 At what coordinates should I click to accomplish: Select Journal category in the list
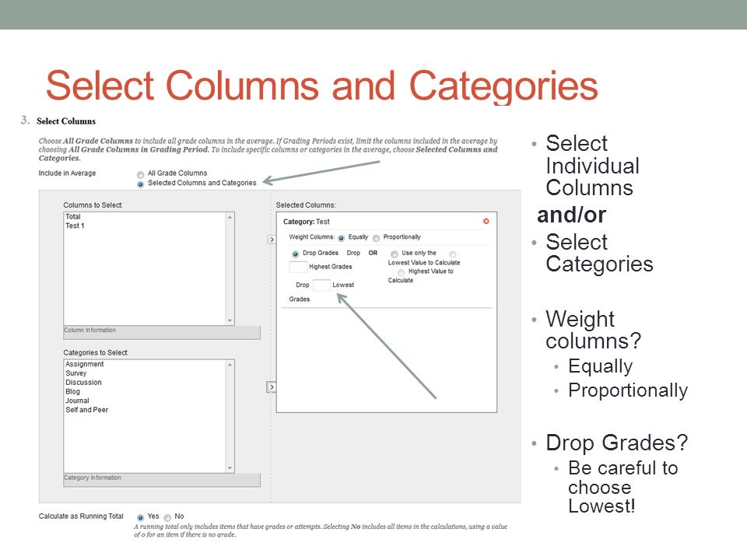[77, 401]
